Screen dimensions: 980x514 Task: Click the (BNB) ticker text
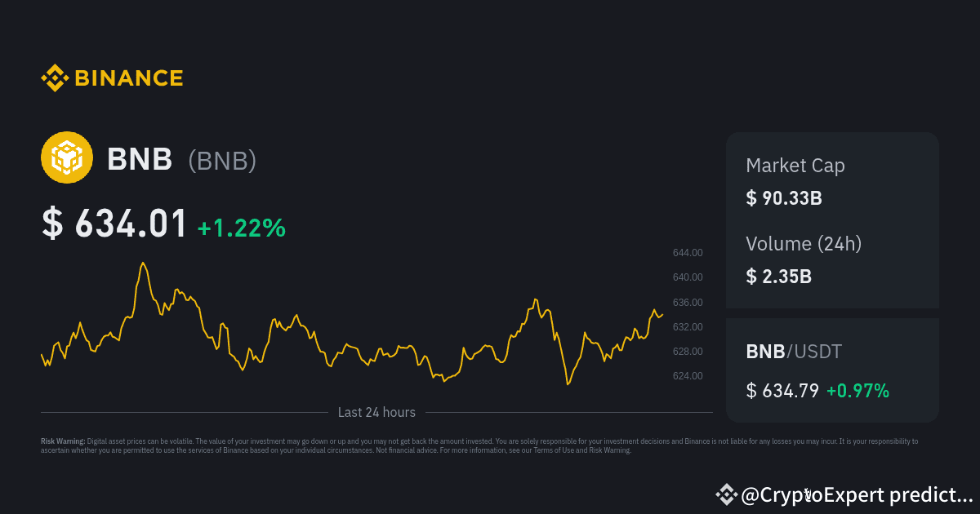tap(223, 161)
